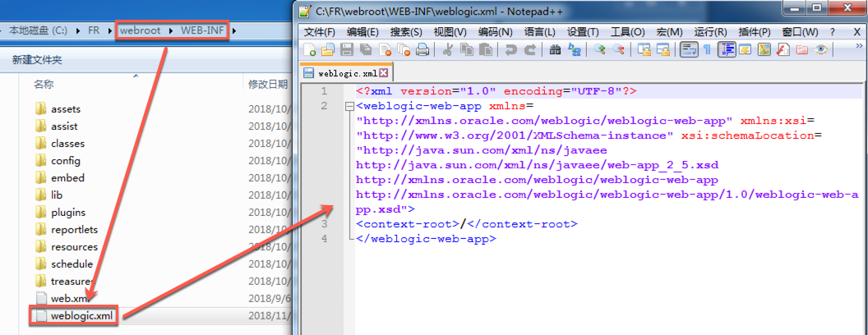Click the WEB-INF breadcrumb segment
This screenshot has width=868, height=335.
pos(203,30)
